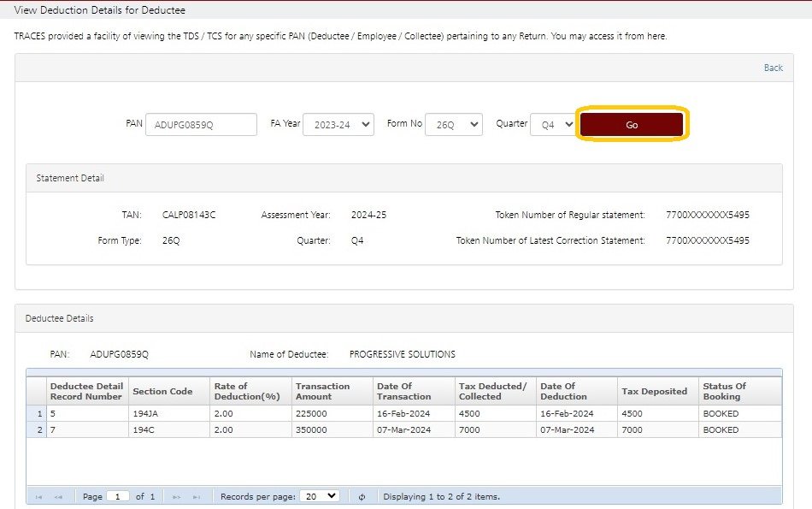Image resolution: width=812 pixels, height=509 pixels.
Task: Click the page number input box
Action: [x=118, y=496]
